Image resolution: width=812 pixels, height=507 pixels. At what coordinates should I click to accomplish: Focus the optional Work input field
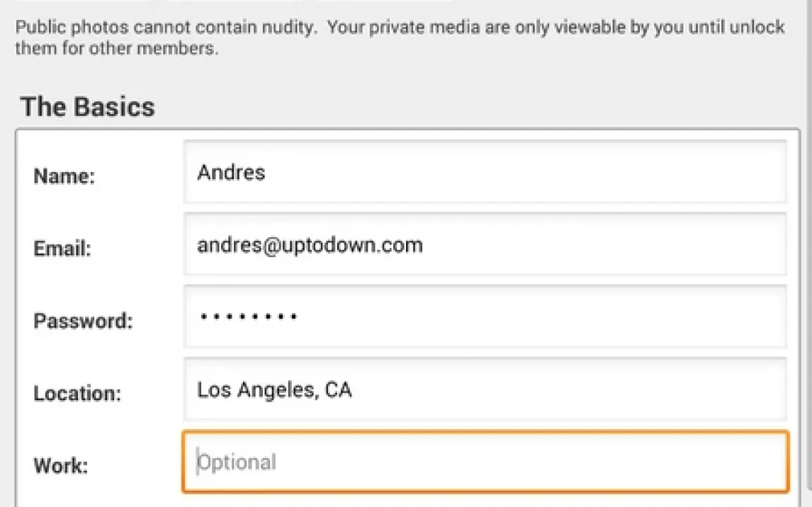click(485, 462)
